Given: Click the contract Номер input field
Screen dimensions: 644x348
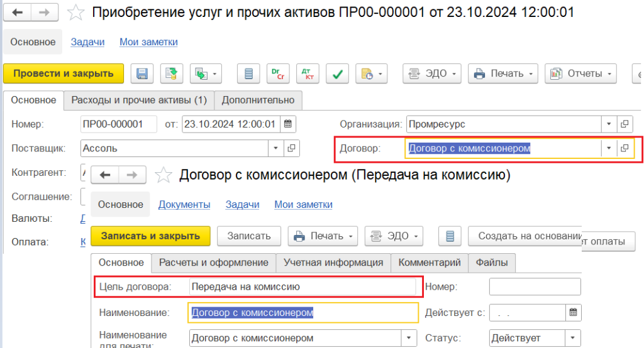Looking at the screenshot, I should [x=535, y=286].
